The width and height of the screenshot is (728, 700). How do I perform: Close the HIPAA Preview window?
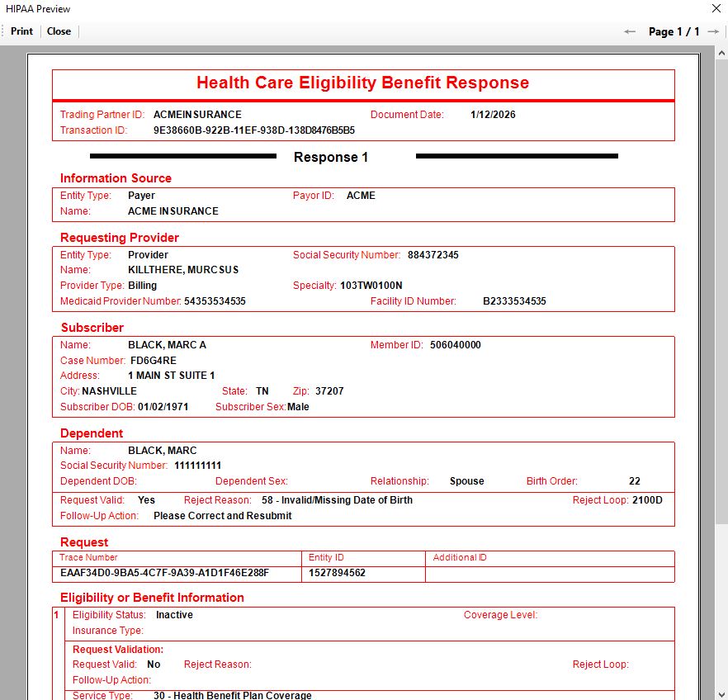coord(716,8)
